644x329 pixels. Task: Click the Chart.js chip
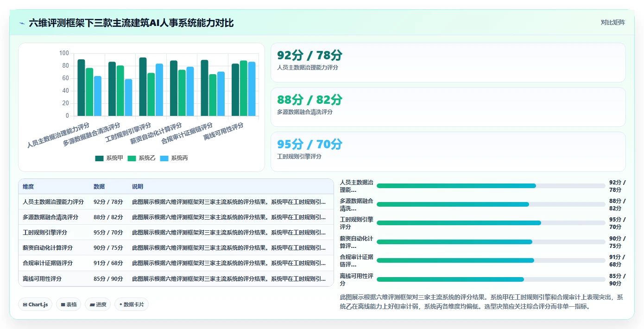click(x=36, y=304)
